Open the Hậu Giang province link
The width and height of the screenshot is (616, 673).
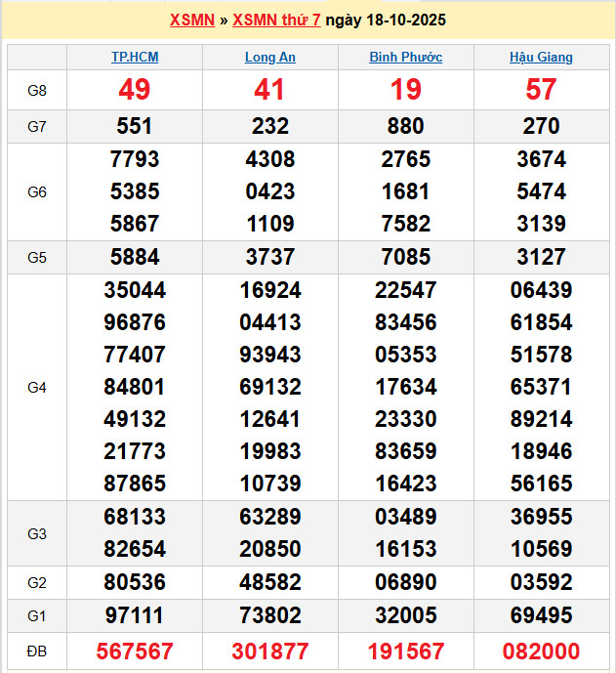pyautogui.click(x=541, y=58)
